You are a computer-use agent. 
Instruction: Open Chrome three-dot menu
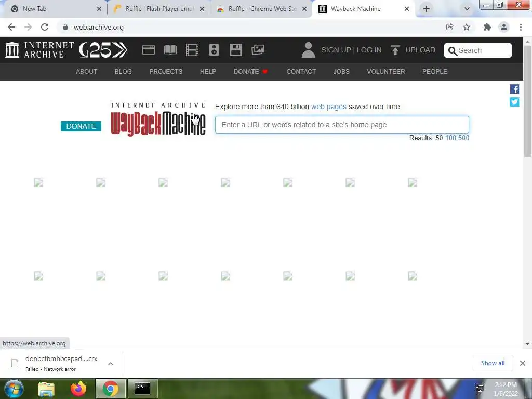[x=521, y=27]
